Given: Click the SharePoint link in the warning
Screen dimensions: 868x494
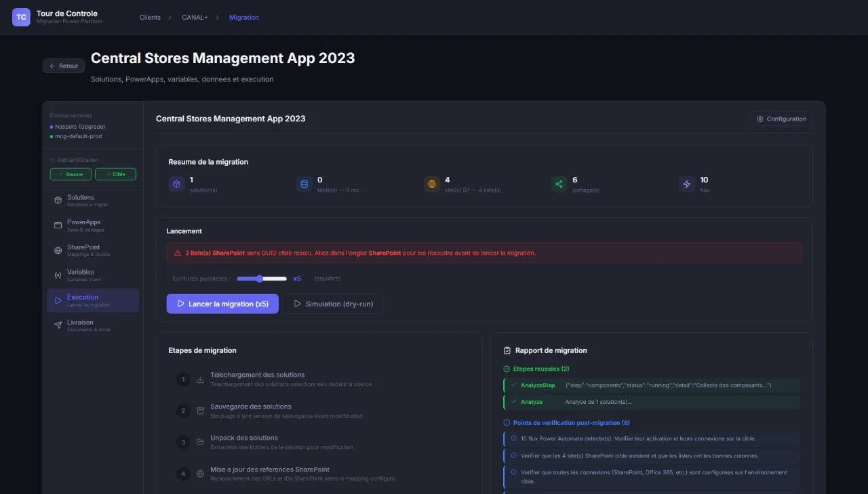Looking at the screenshot, I should point(384,253).
